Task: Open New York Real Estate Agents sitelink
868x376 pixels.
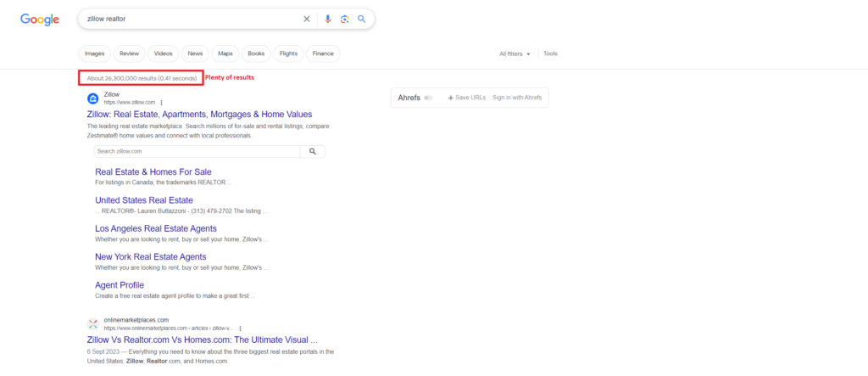Action: [x=151, y=257]
